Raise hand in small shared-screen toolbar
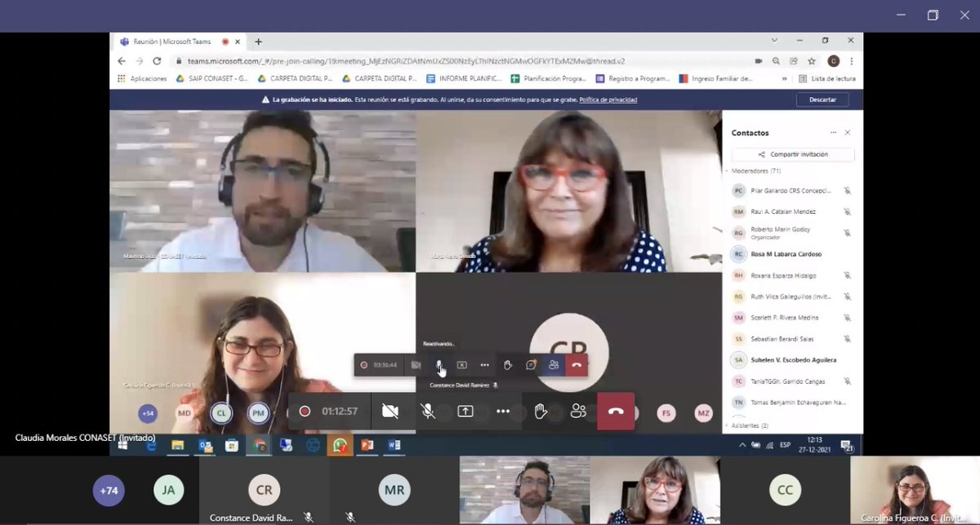980x525 pixels. point(508,365)
